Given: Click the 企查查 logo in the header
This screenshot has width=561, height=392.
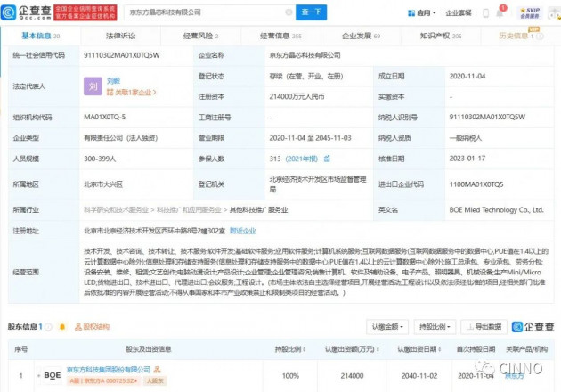Looking at the screenshot, I should [26, 12].
